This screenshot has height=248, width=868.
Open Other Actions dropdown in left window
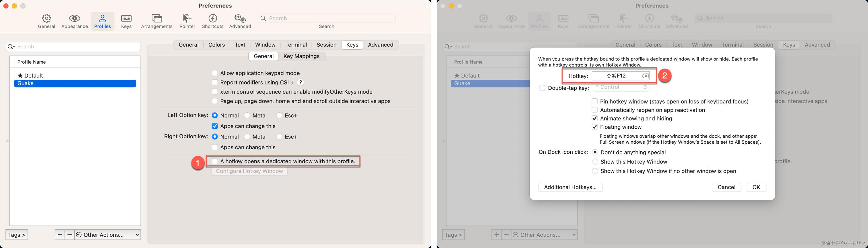107,235
